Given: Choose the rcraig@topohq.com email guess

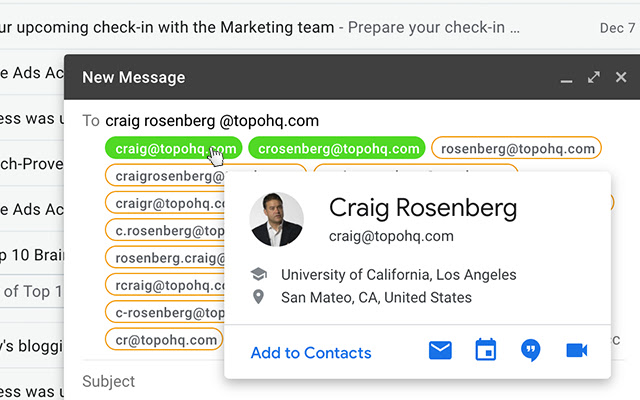Looking at the screenshot, I should [163, 286].
